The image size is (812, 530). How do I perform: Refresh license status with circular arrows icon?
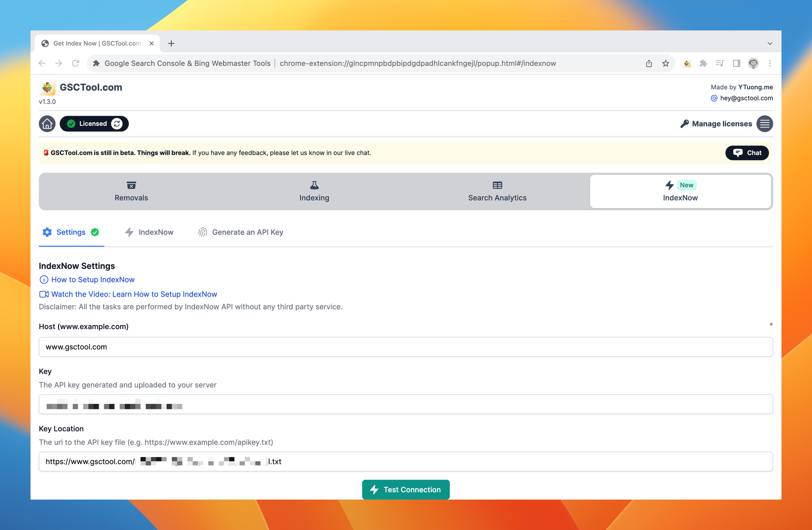point(117,124)
